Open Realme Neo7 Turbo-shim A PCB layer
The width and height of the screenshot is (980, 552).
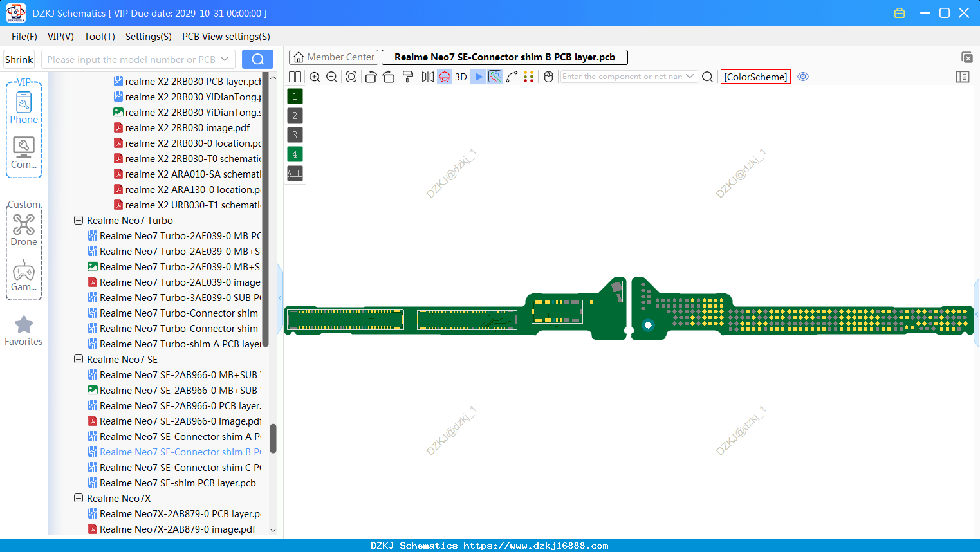tap(180, 344)
